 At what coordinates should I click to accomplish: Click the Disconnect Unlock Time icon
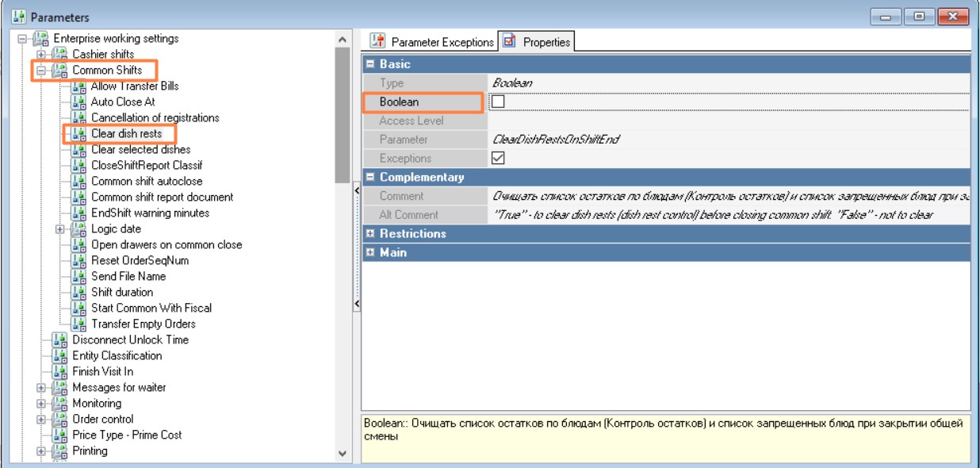point(59,339)
